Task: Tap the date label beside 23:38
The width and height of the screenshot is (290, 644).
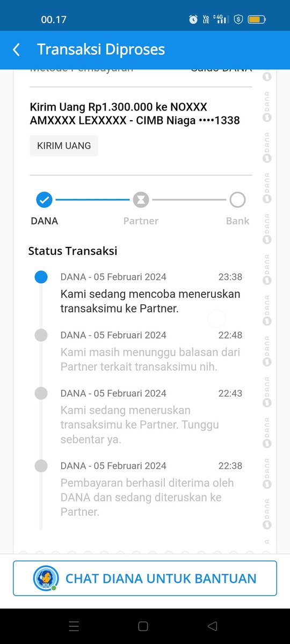Action: 113,277
